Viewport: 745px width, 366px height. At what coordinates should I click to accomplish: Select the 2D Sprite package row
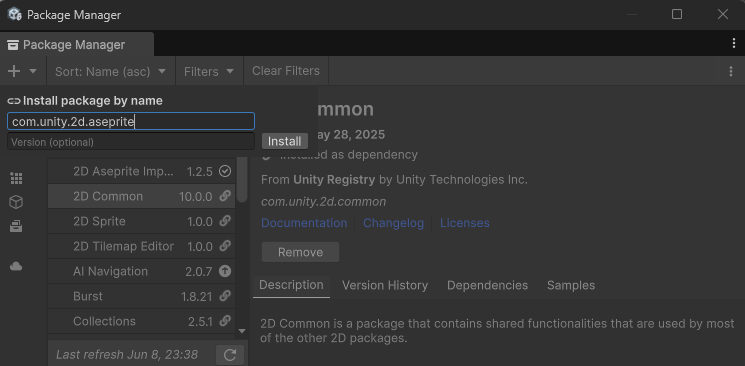[141, 221]
